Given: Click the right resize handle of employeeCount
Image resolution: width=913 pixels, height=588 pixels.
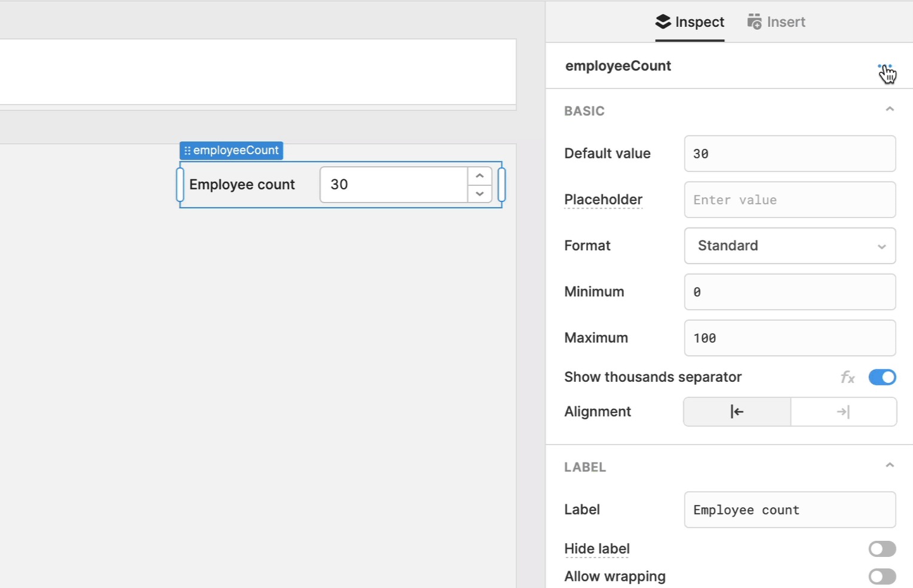Looking at the screenshot, I should (x=502, y=185).
